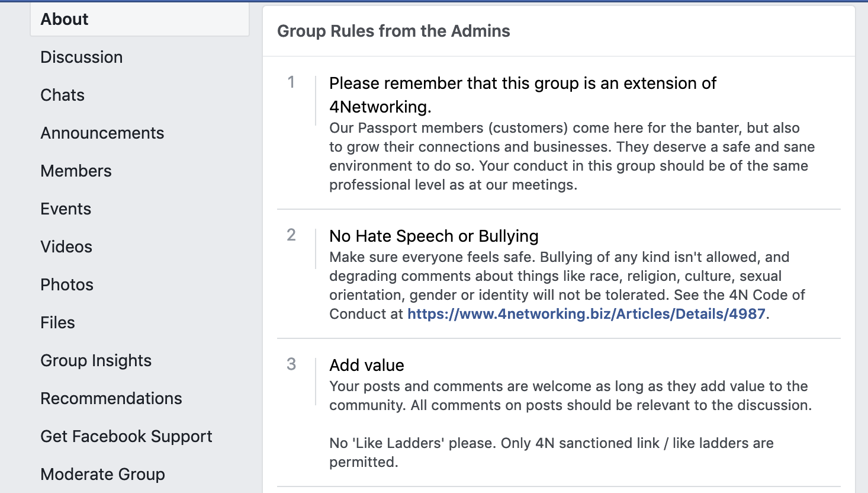
Task: Open the Files section
Action: pos(57,322)
